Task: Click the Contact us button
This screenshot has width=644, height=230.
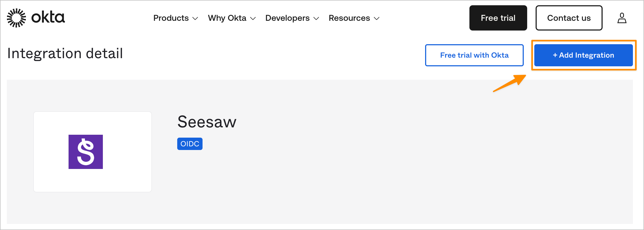Action: pos(569,18)
